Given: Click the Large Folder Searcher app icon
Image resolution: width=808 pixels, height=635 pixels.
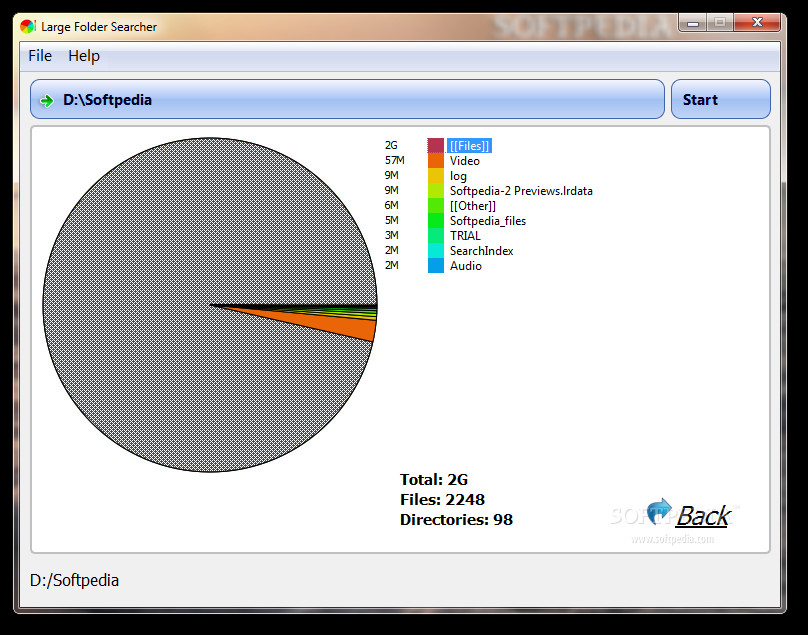Looking at the screenshot, I should coord(28,26).
